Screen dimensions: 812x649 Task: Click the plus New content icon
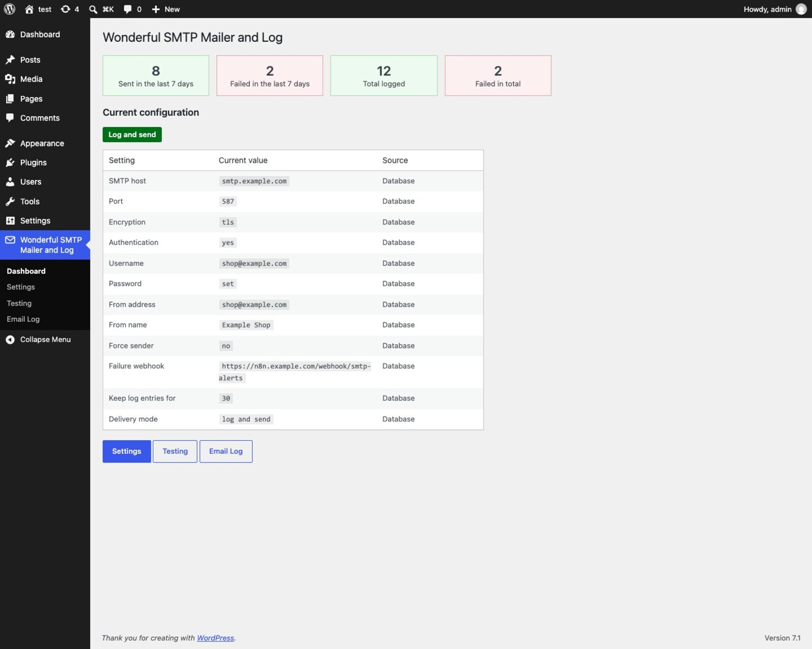pyautogui.click(x=156, y=9)
